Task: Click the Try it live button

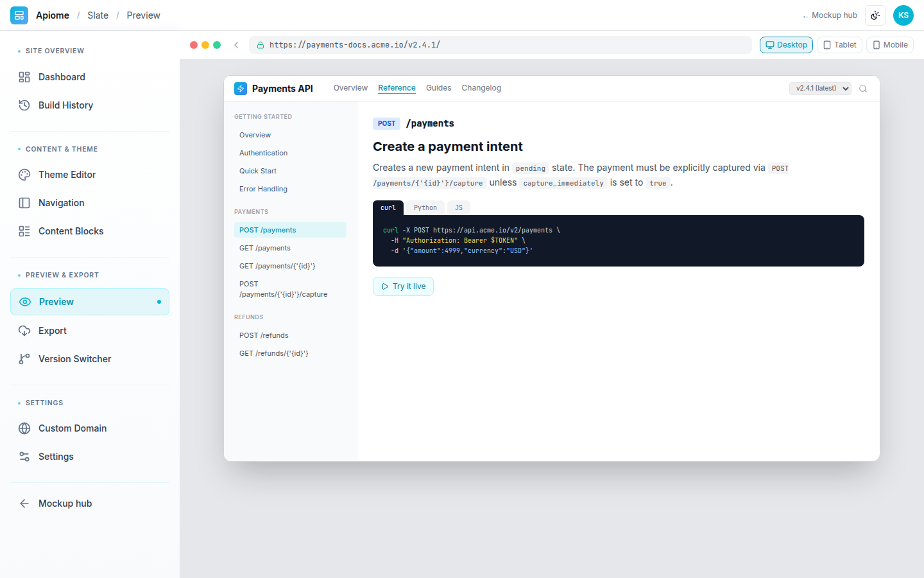Action: [x=403, y=286]
